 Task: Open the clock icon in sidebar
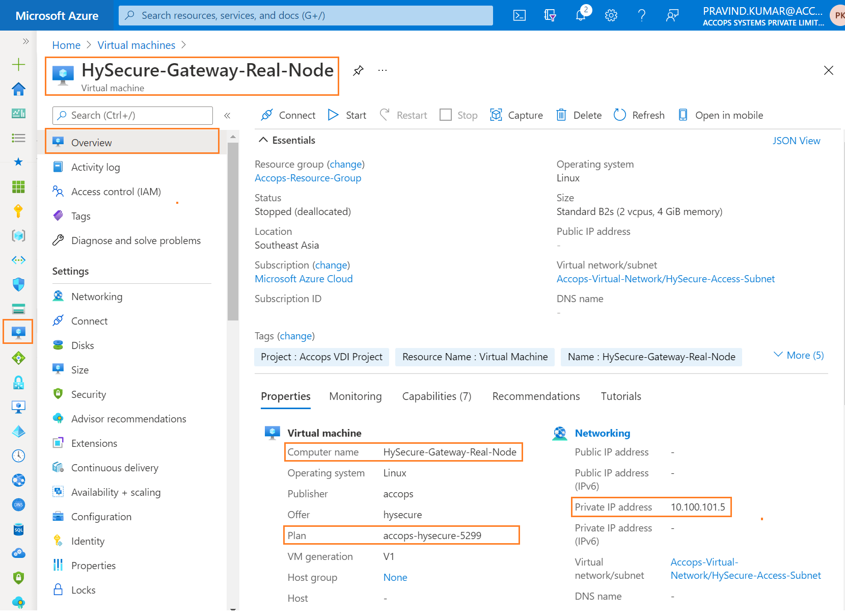point(18,456)
